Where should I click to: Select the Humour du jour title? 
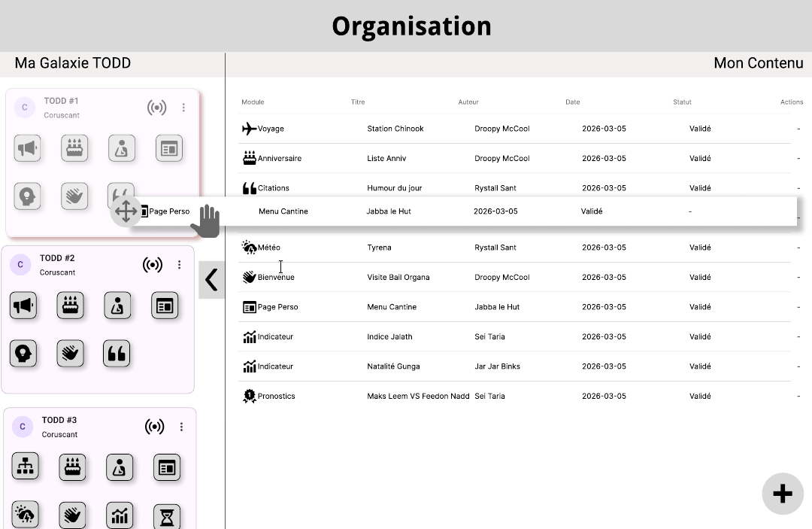[x=395, y=188]
